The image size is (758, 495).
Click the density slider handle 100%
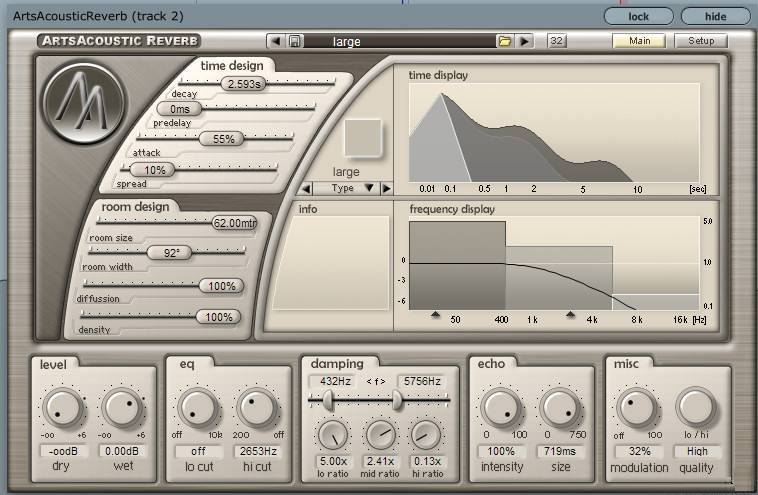click(x=219, y=317)
